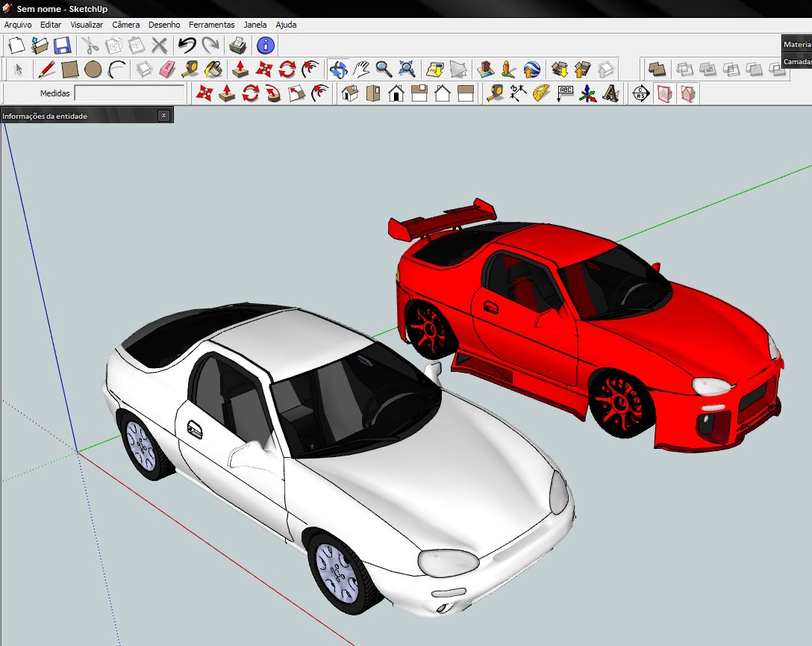The image size is (812, 646).
Task: Choose the 3D Text tool
Action: point(610,93)
